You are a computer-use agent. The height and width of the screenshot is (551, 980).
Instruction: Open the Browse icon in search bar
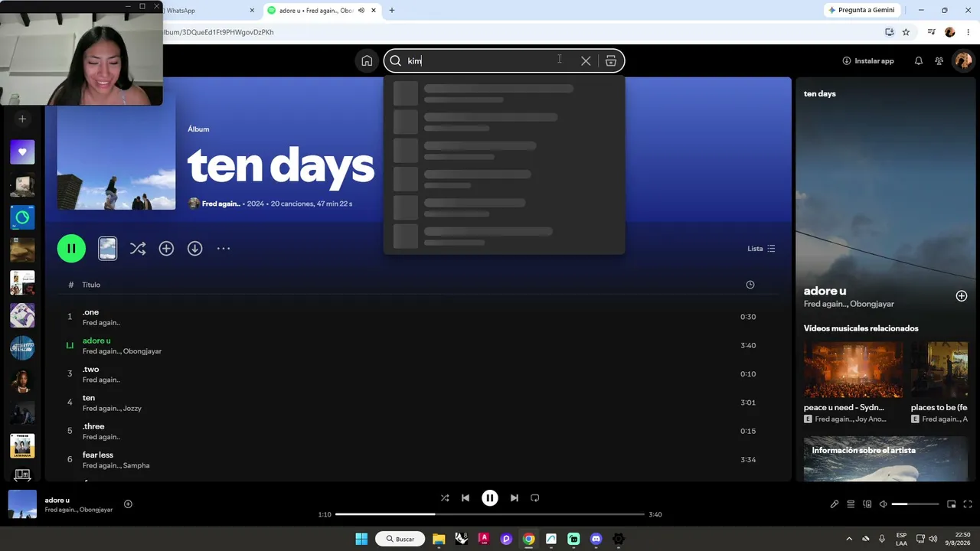(611, 61)
